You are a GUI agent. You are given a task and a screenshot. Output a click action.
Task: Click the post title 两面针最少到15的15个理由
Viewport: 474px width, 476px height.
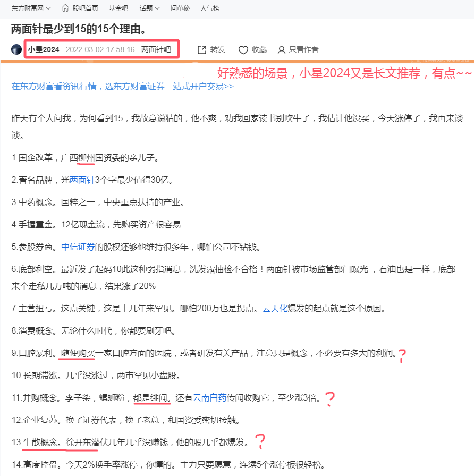[x=79, y=29]
